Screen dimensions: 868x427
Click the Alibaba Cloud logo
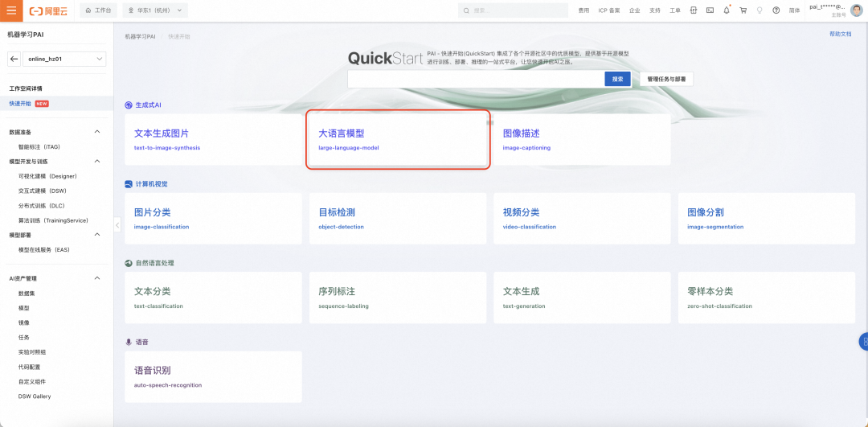[48, 10]
